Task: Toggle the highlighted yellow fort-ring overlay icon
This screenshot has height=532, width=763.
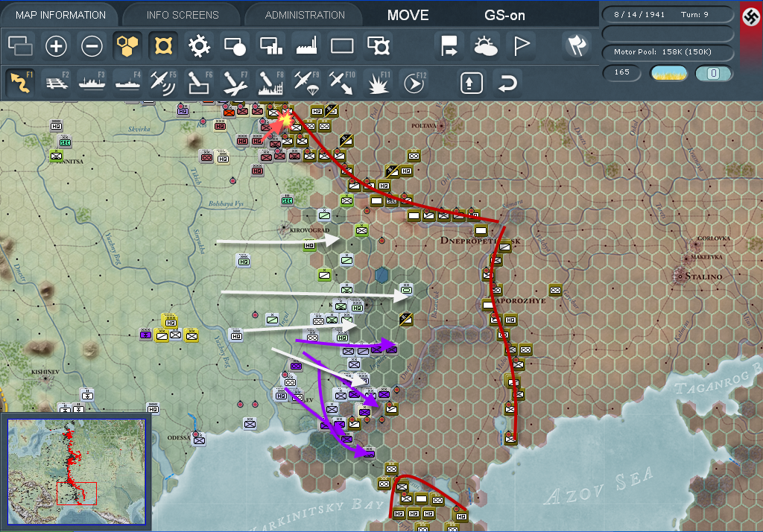Action: coord(163,46)
